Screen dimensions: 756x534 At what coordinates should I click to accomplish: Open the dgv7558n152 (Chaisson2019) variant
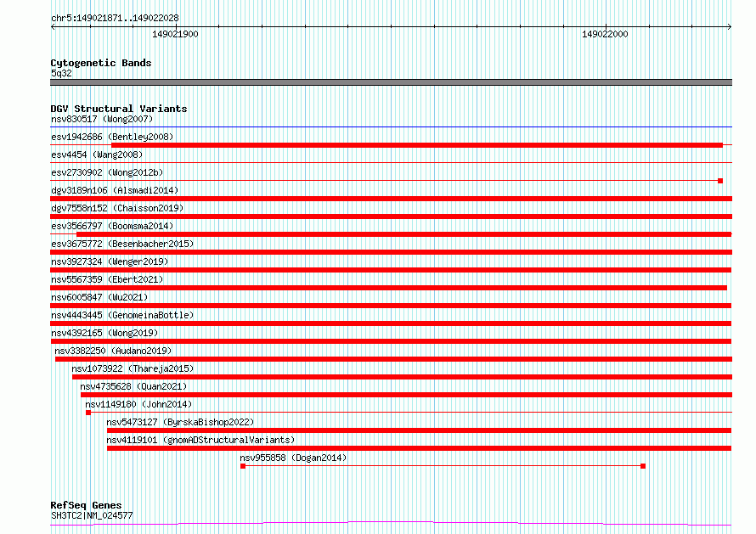117,208
